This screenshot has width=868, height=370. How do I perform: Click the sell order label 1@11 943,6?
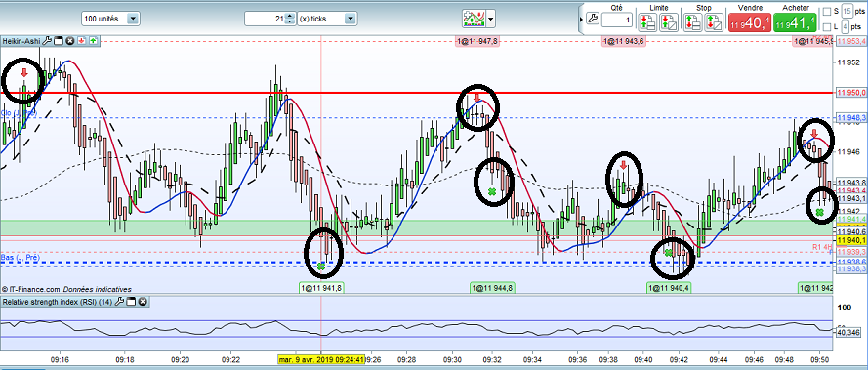pyautogui.click(x=624, y=41)
